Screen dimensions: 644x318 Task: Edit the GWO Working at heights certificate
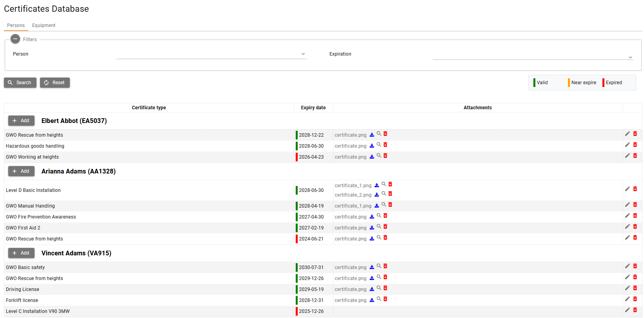628,156
